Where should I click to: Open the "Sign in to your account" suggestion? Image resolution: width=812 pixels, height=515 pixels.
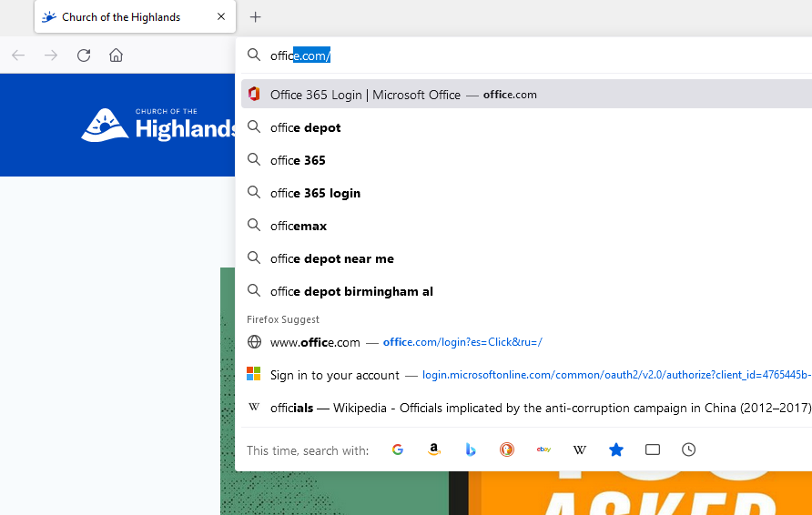(x=335, y=375)
